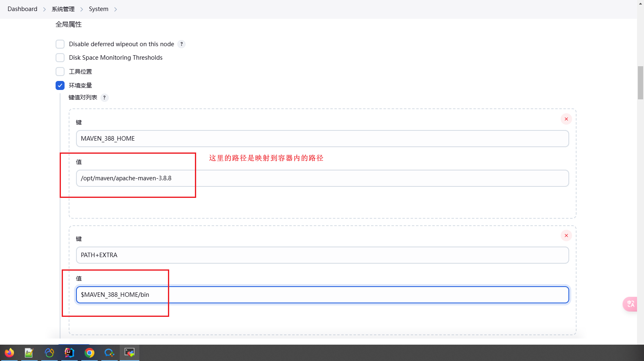Uncheck the 环境变量 checkbox
Image resolution: width=644 pixels, height=361 pixels.
pos(60,85)
